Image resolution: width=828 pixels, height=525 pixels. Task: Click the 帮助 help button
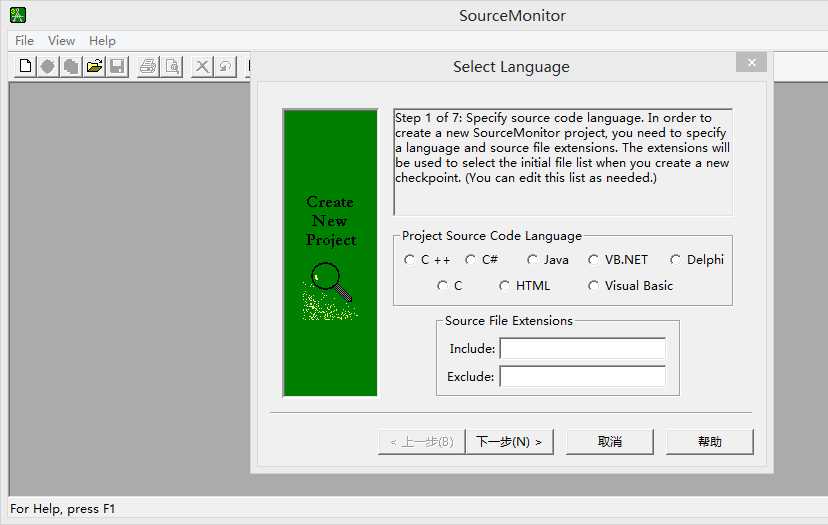[709, 442]
